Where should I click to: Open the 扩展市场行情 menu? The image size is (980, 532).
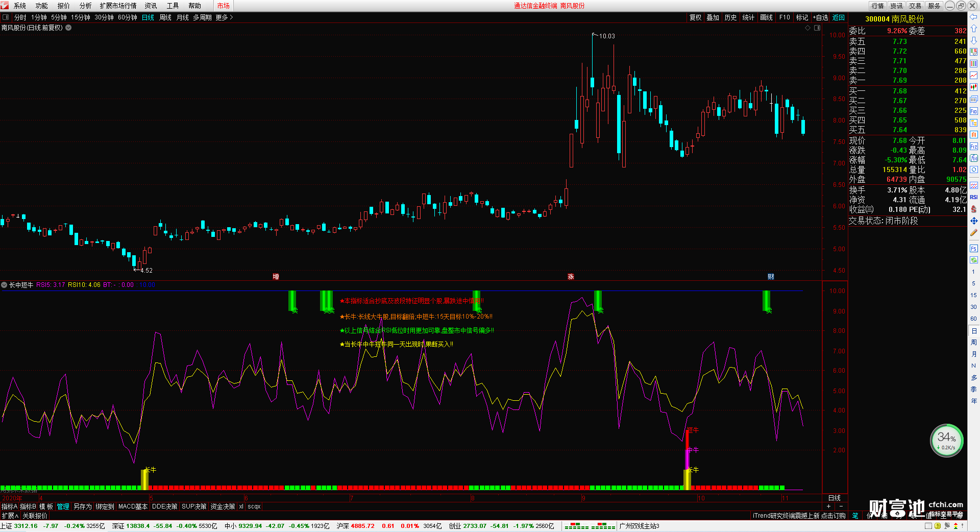point(118,6)
